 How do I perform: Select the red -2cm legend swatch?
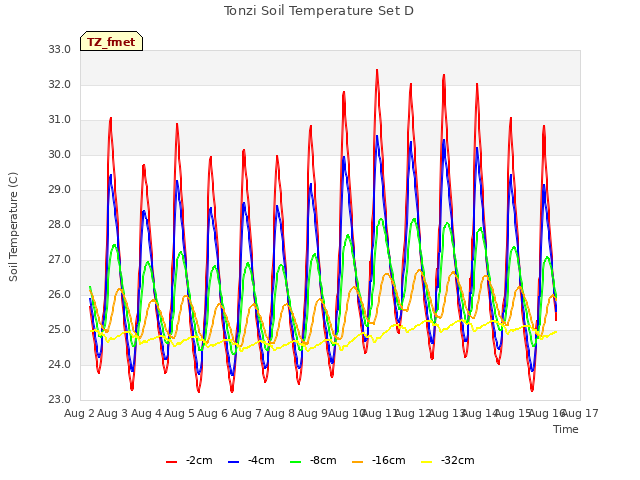(x=171, y=462)
